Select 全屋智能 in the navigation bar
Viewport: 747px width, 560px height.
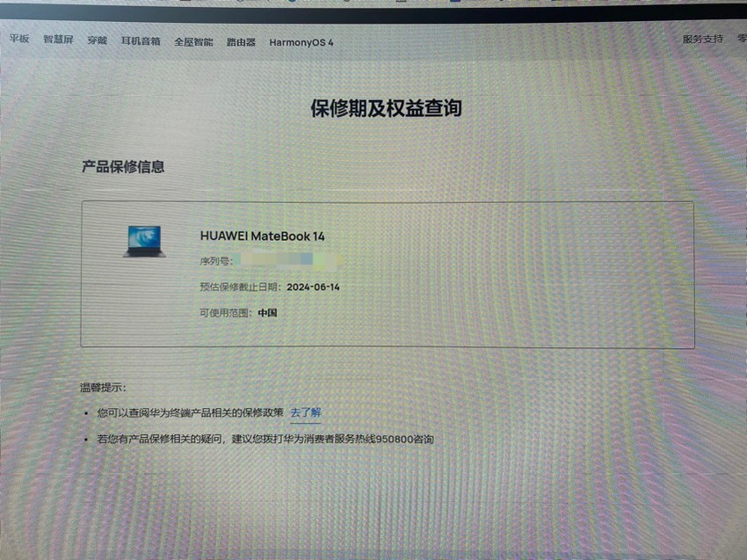(193, 42)
